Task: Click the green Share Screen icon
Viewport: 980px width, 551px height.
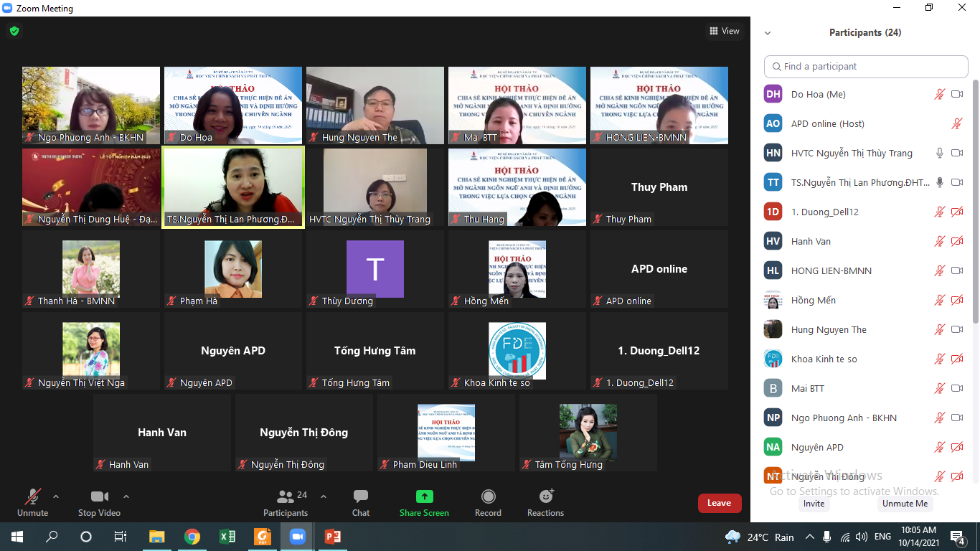Action: (424, 496)
